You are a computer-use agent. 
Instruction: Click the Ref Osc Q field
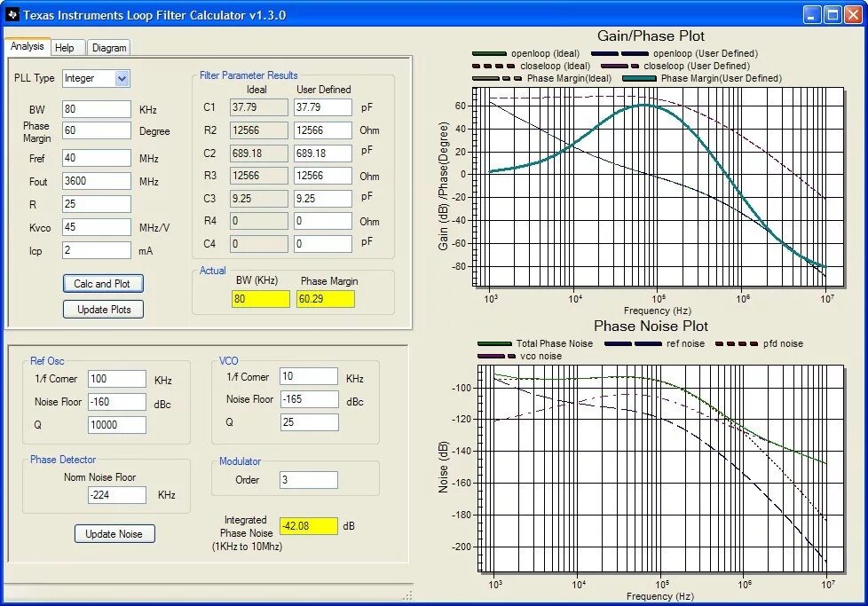point(117,425)
